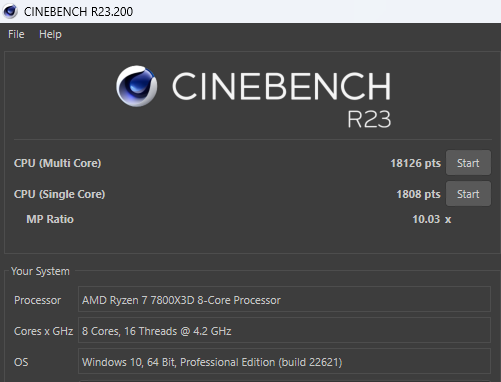
Task: Start the CPU Single Core benchmark
Action: [x=468, y=194]
